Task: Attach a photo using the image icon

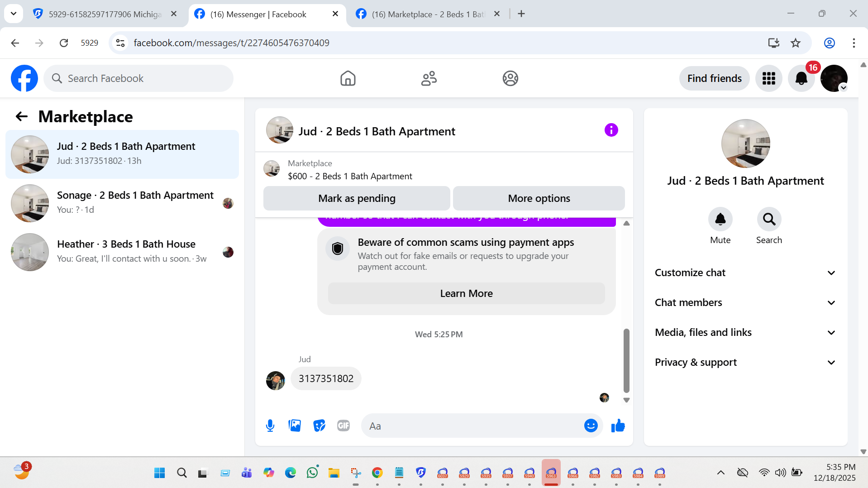Action: 295,426
